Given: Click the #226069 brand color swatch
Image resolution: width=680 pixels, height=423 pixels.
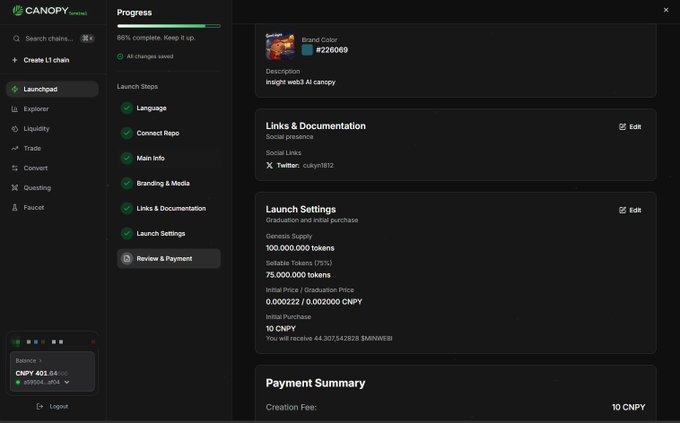Looking at the screenshot, I should [x=307, y=50].
